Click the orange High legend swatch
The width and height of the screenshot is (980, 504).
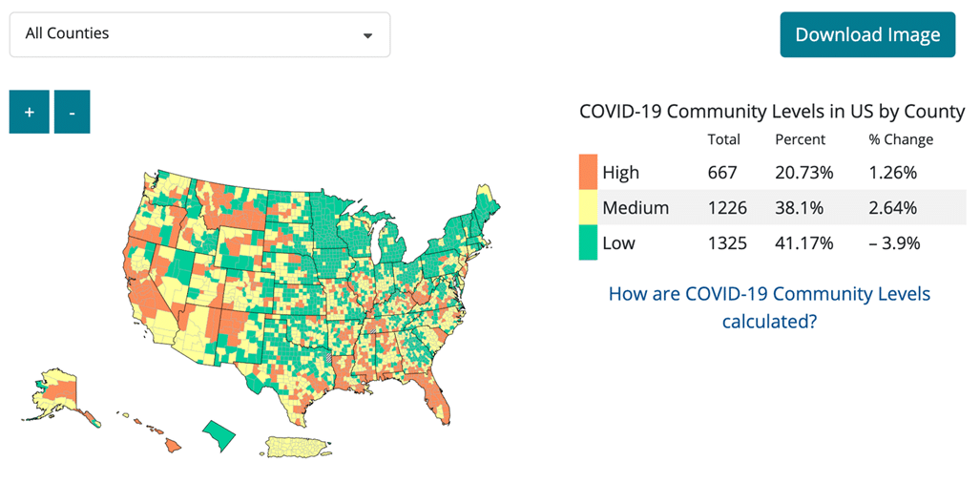[588, 172]
